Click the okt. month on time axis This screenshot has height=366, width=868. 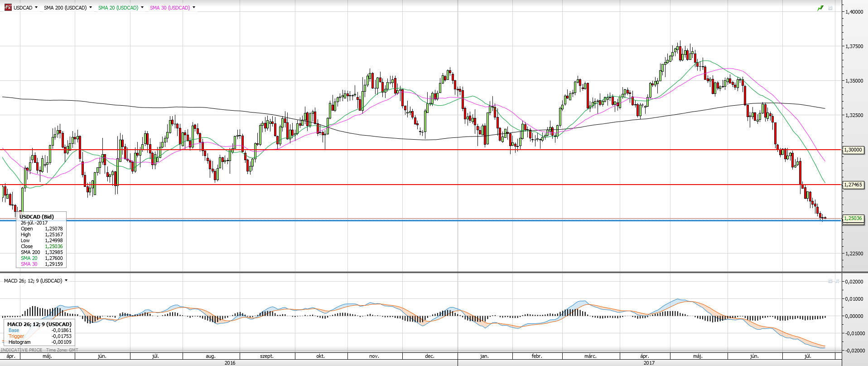(x=321, y=356)
